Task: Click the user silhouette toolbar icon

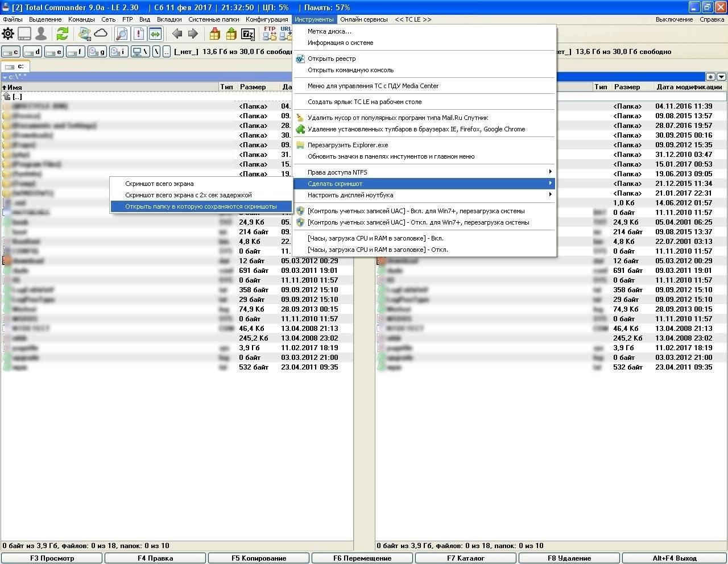Action: (x=41, y=34)
